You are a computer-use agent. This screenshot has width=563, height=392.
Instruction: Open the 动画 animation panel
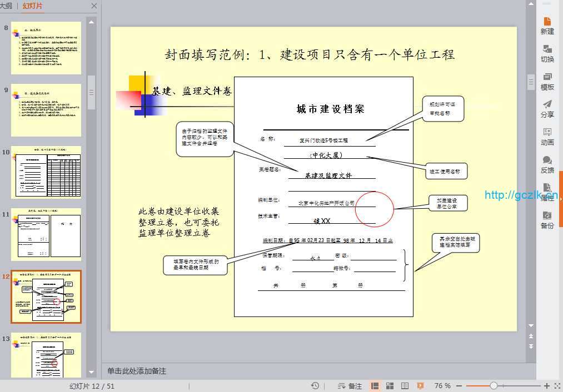click(x=547, y=136)
